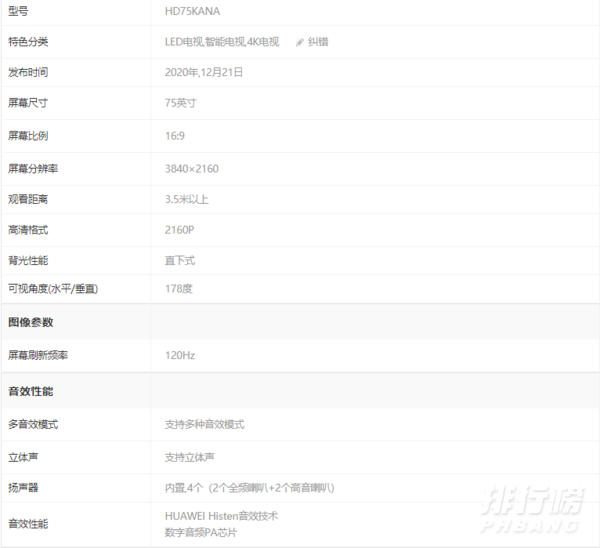
Task: Select the ratio value 16:9
Action: 174,136
